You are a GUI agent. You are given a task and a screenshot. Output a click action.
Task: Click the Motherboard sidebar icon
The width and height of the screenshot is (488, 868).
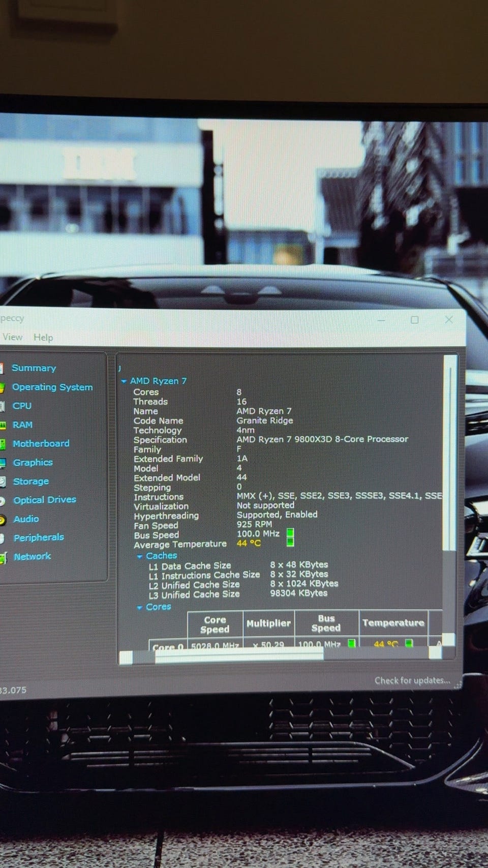click(x=3, y=444)
